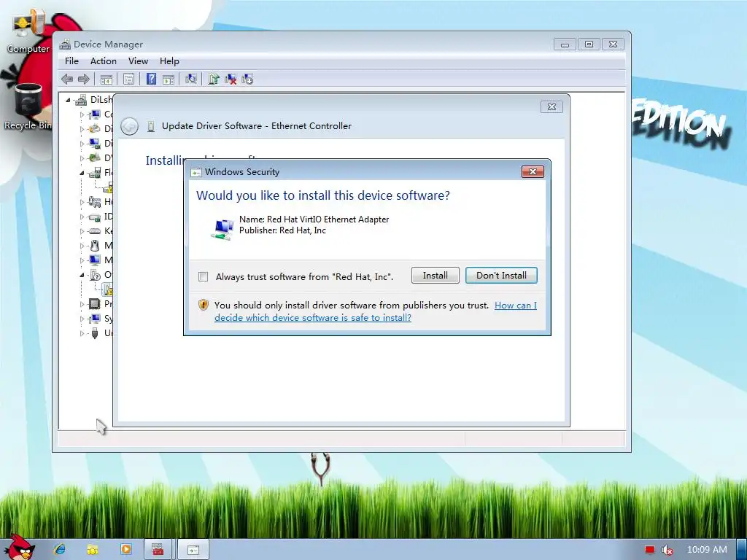Select the Ethernet Controller warning device icon

point(108,289)
